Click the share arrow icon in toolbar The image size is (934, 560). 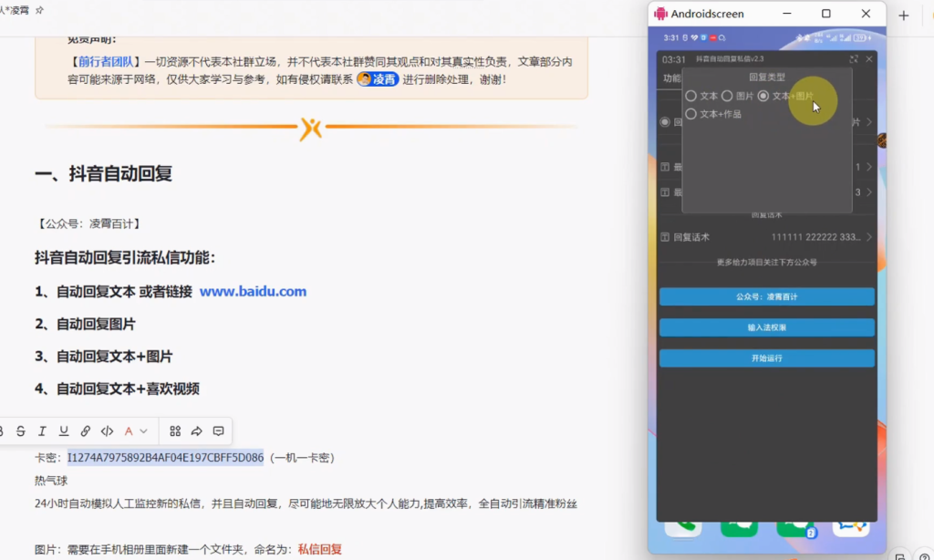196,431
